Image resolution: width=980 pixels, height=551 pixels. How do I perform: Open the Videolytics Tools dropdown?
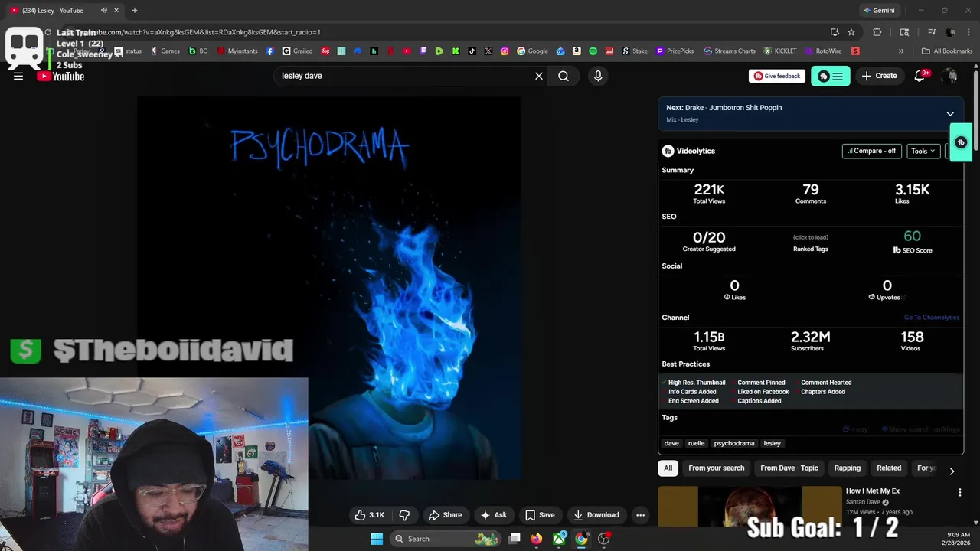click(923, 151)
